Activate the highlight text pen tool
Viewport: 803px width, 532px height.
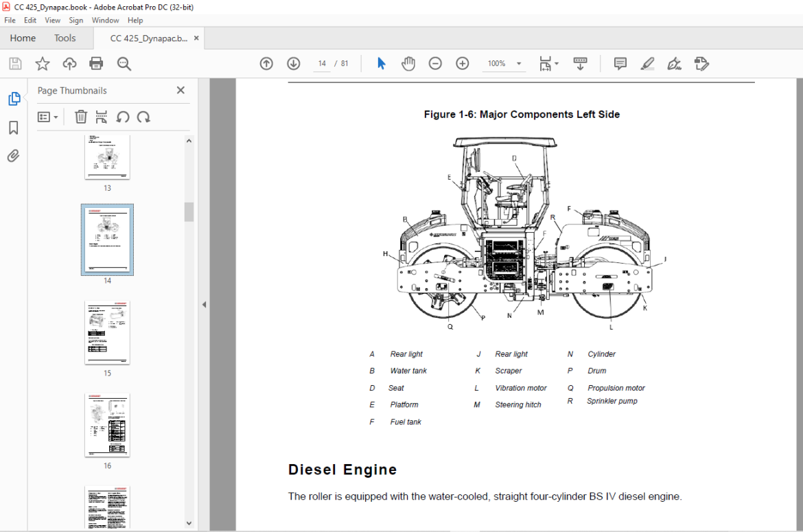(x=647, y=63)
